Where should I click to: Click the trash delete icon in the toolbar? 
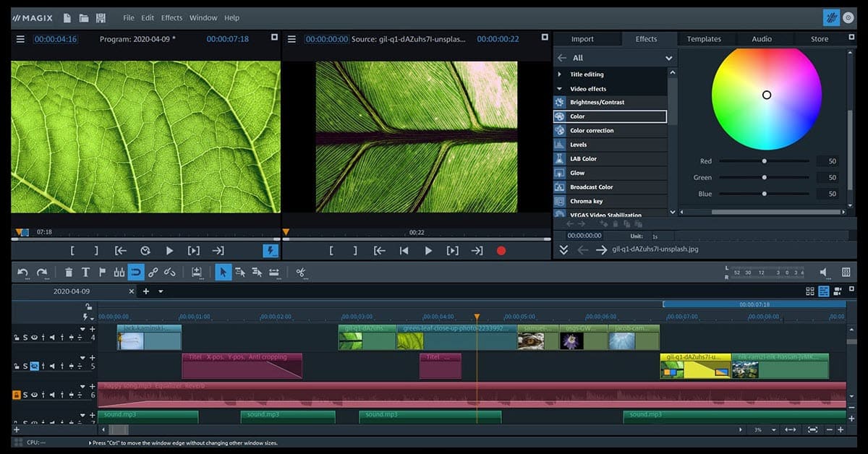point(69,273)
